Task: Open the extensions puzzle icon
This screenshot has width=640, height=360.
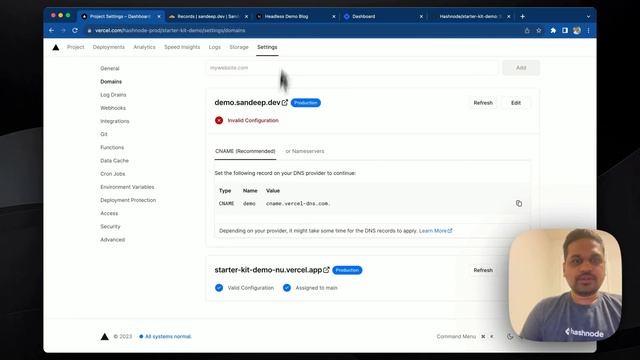Action: pos(553,30)
